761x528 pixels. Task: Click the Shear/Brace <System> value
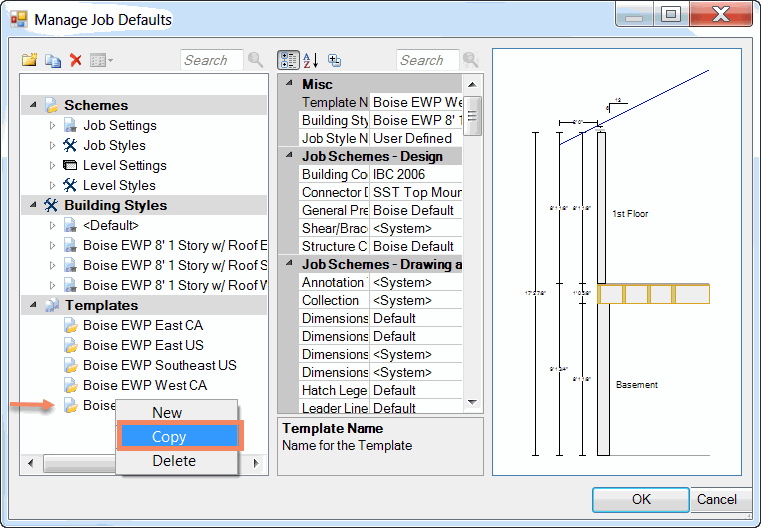click(416, 228)
